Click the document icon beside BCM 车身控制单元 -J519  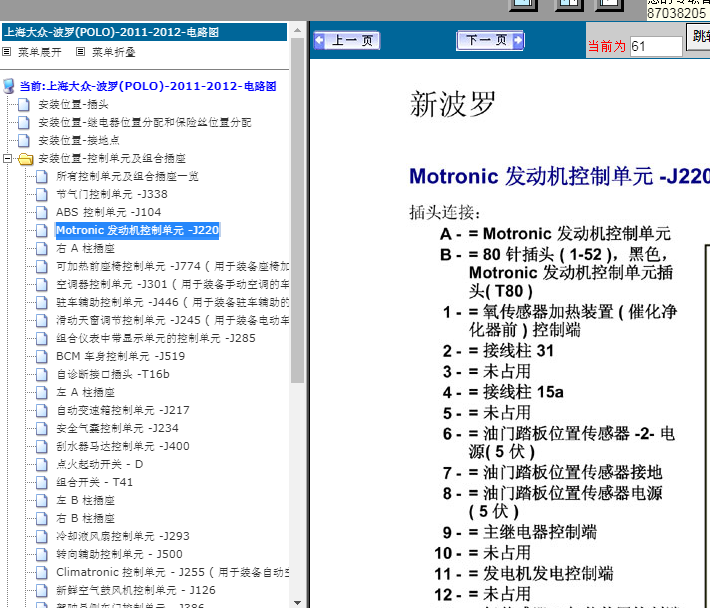[42, 356]
